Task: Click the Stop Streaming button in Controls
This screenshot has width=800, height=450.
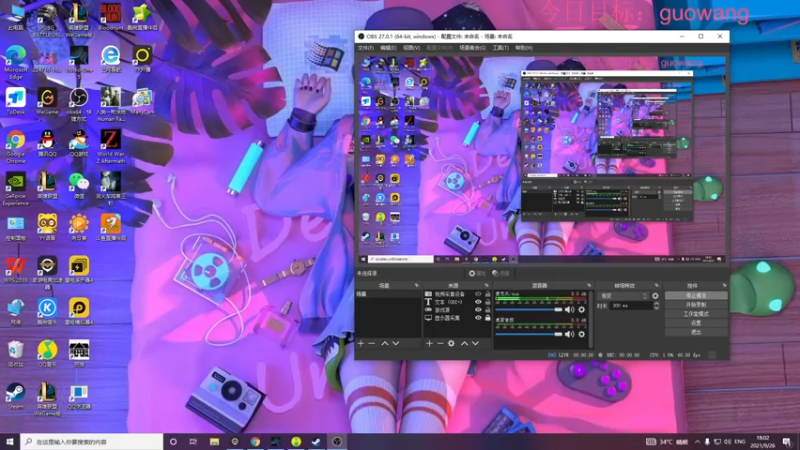Action: 696,295
